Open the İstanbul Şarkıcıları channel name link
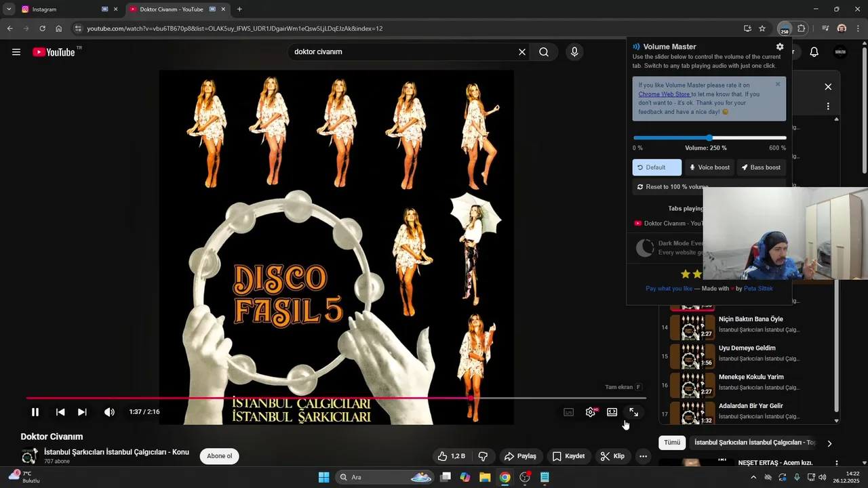The width and height of the screenshot is (868, 488). coord(117,452)
